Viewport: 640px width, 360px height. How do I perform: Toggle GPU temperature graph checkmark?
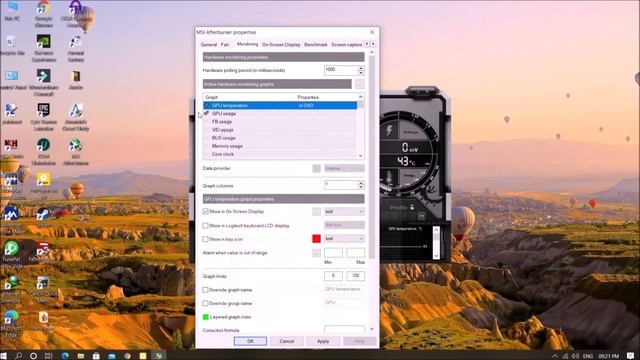207,105
